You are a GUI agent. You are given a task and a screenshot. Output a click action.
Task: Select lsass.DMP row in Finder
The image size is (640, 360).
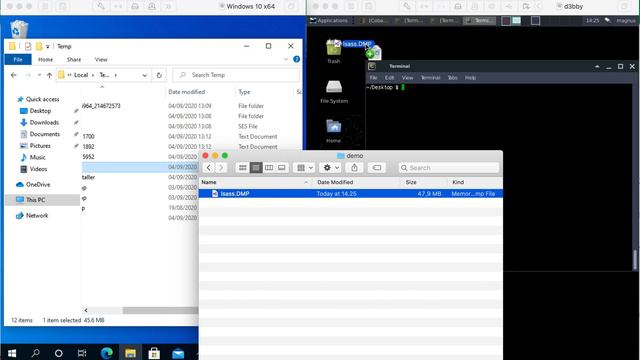click(351, 194)
